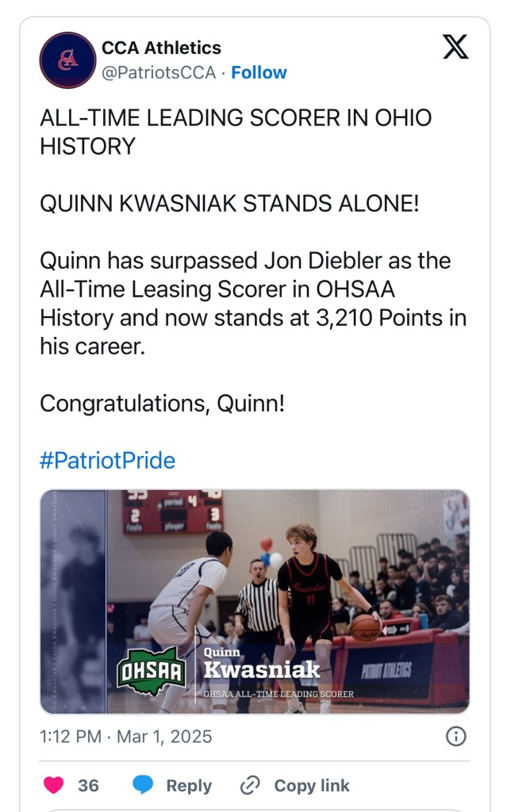Open the 1:12 PM · Mar 1, 2025 timestamp
The height and width of the screenshot is (812, 507).
click(x=126, y=737)
